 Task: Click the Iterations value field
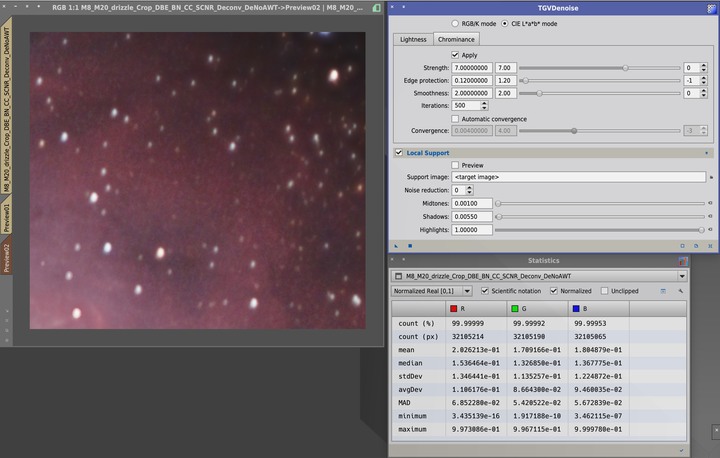[x=465, y=105]
